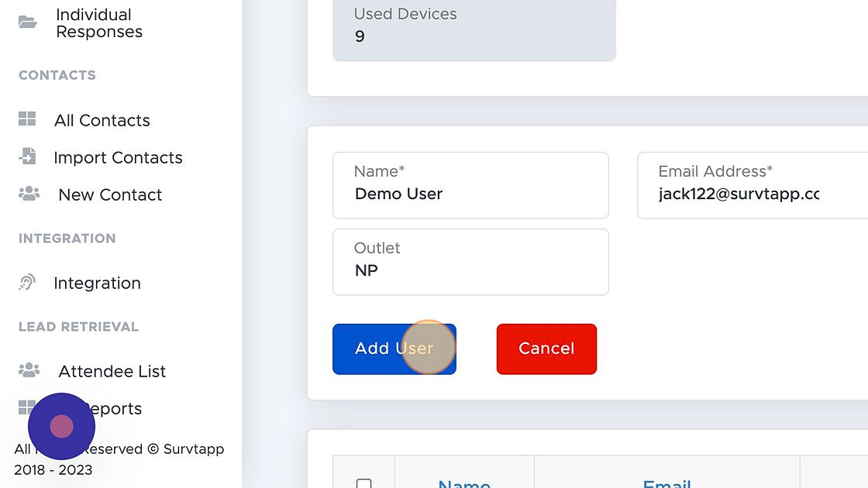Toggle the select-all checkbox in table header

click(x=363, y=483)
